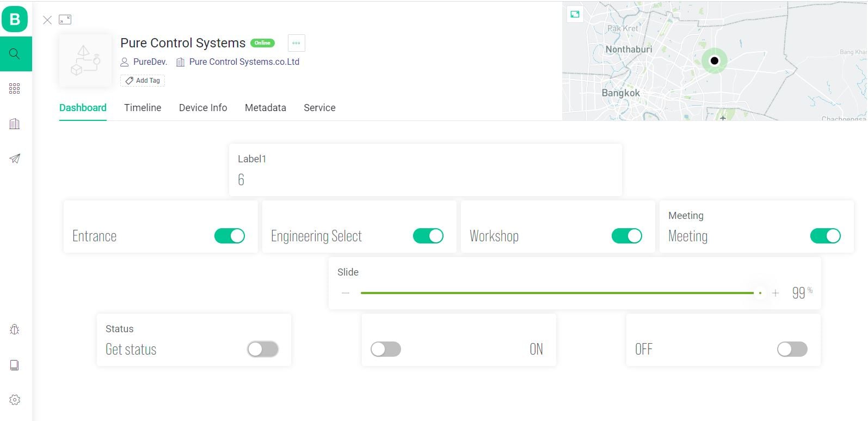Switch to the Metadata tab
This screenshot has width=868, height=421.
pyautogui.click(x=266, y=108)
